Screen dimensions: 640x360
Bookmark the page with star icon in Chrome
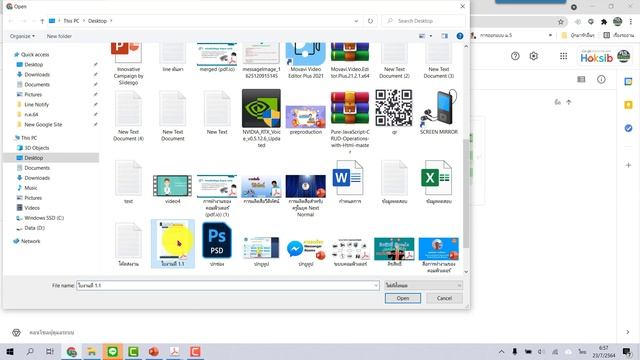561,22
